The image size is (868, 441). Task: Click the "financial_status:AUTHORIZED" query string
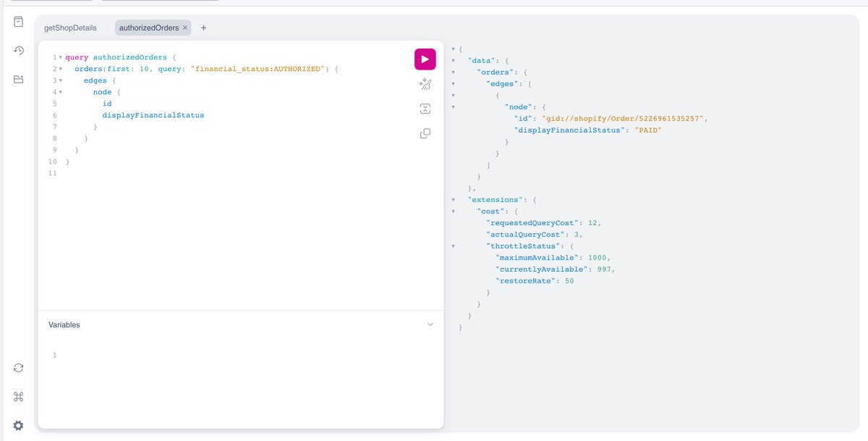click(258, 69)
